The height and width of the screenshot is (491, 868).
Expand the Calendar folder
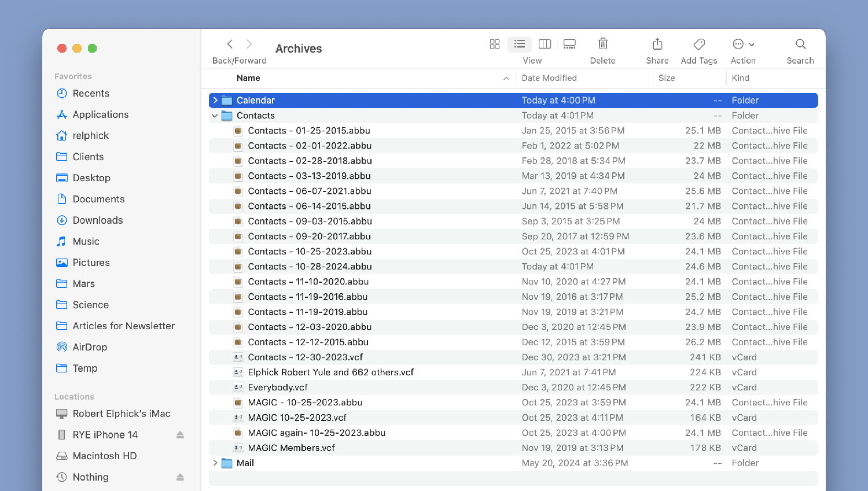tap(215, 100)
